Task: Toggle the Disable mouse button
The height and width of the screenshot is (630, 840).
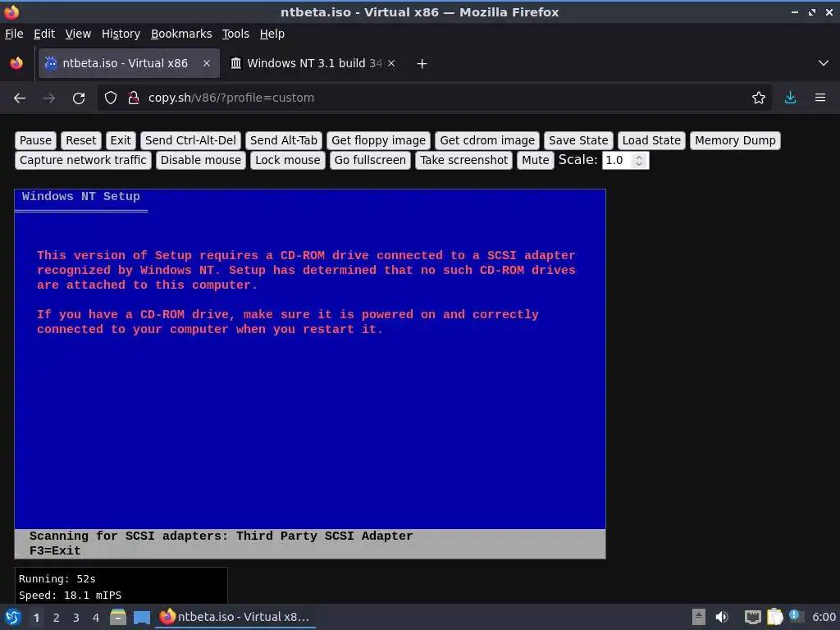Action: tap(201, 160)
